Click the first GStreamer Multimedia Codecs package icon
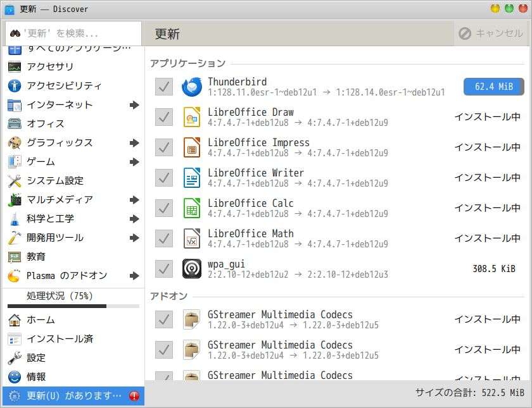The height and width of the screenshot is (408, 532). 192,319
